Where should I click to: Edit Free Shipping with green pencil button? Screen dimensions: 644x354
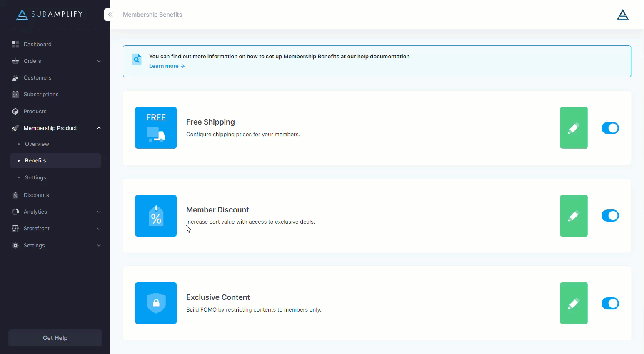574,128
